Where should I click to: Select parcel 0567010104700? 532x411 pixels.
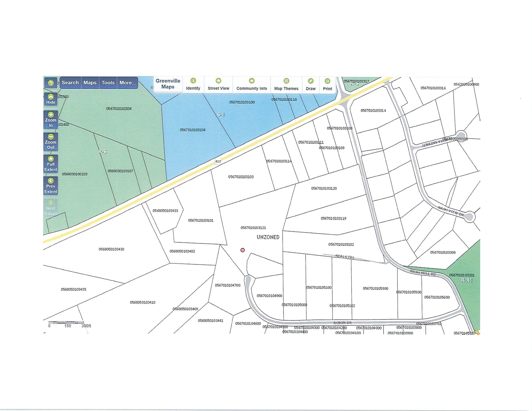pos(227,285)
